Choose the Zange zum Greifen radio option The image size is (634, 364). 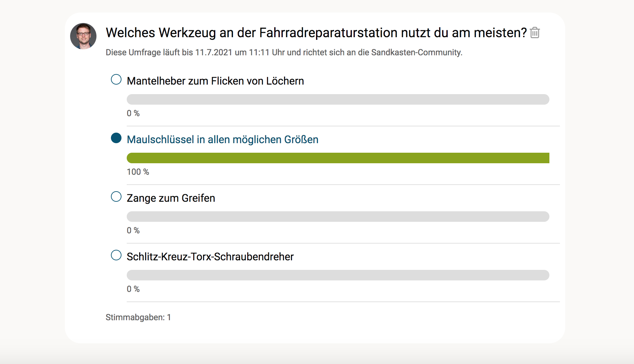click(x=116, y=197)
